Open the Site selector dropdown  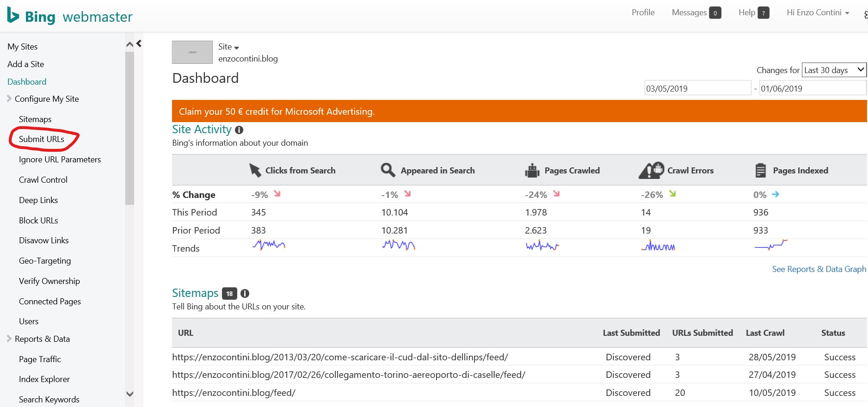point(228,47)
